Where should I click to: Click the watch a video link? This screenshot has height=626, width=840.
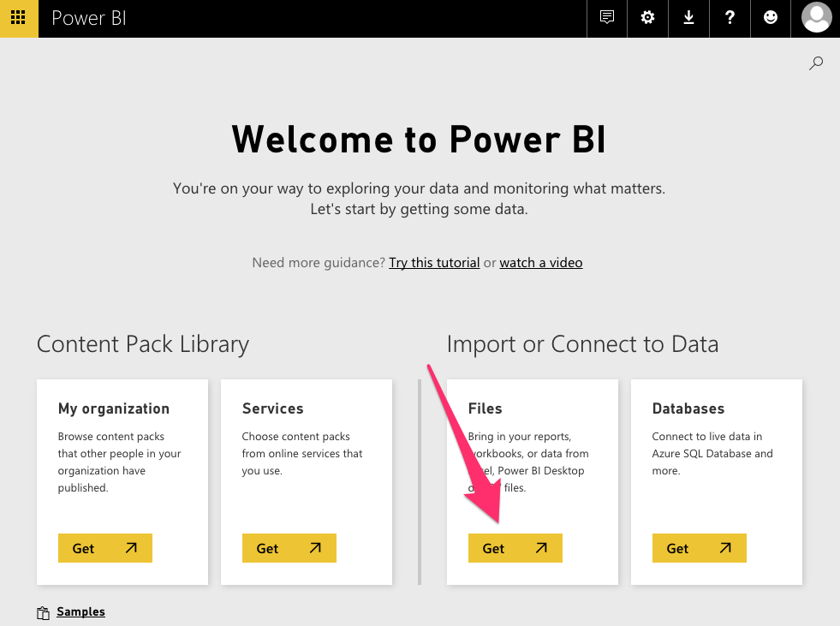click(x=541, y=262)
